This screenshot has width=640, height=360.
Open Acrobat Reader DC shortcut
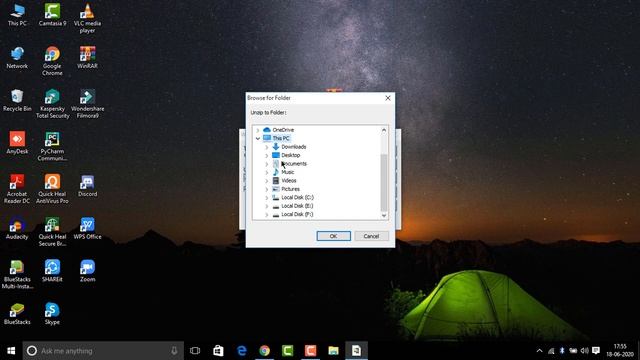point(17,189)
